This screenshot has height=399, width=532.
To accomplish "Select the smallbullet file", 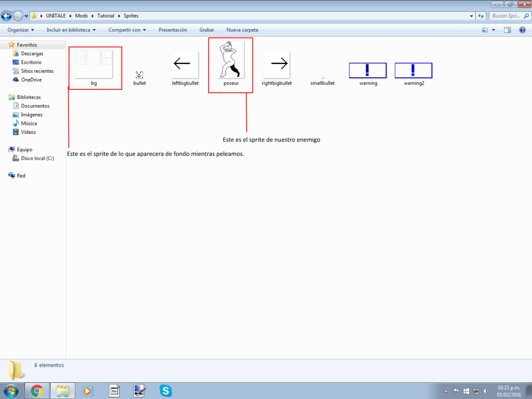I will pos(322,81).
